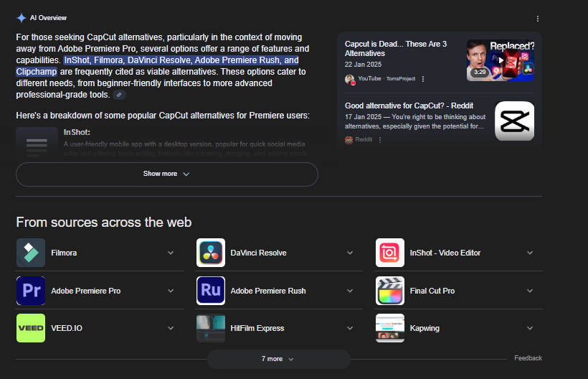Click the TomsProject channel name
Image resolution: width=588 pixels, height=379 pixels.
point(401,78)
